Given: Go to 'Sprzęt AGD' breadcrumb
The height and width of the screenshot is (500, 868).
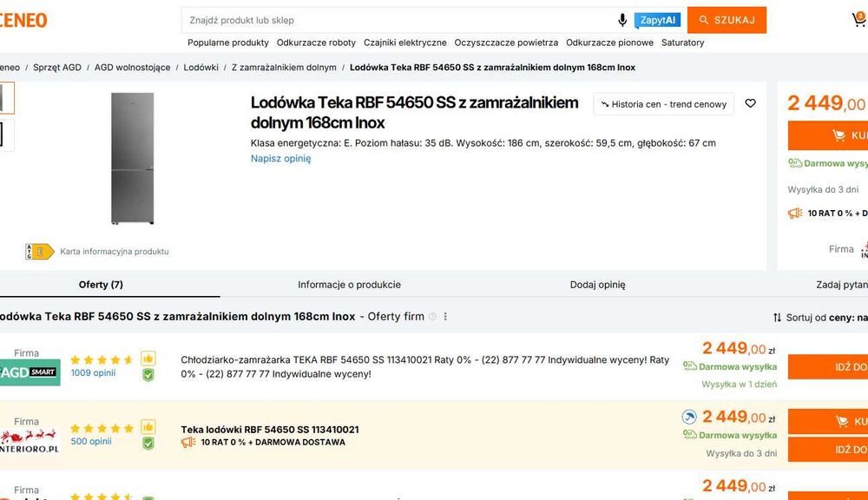Looking at the screenshot, I should 57,68.
